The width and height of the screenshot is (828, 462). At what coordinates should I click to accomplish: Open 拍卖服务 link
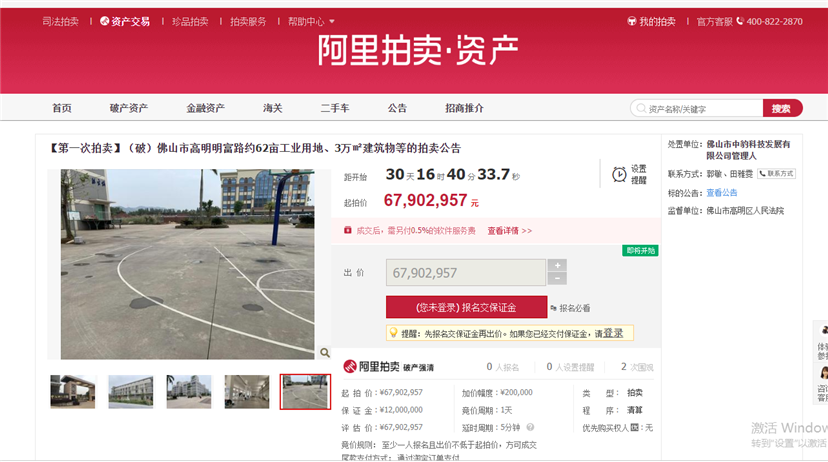[248, 22]
